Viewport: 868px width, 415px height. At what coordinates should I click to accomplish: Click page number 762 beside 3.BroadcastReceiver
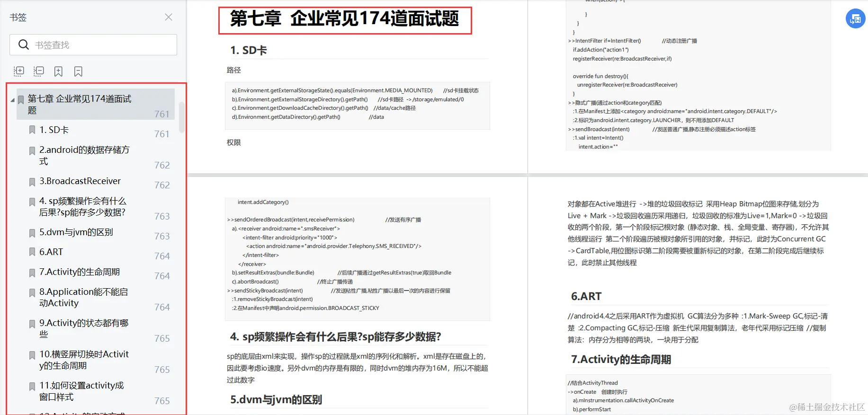point(162,185)
